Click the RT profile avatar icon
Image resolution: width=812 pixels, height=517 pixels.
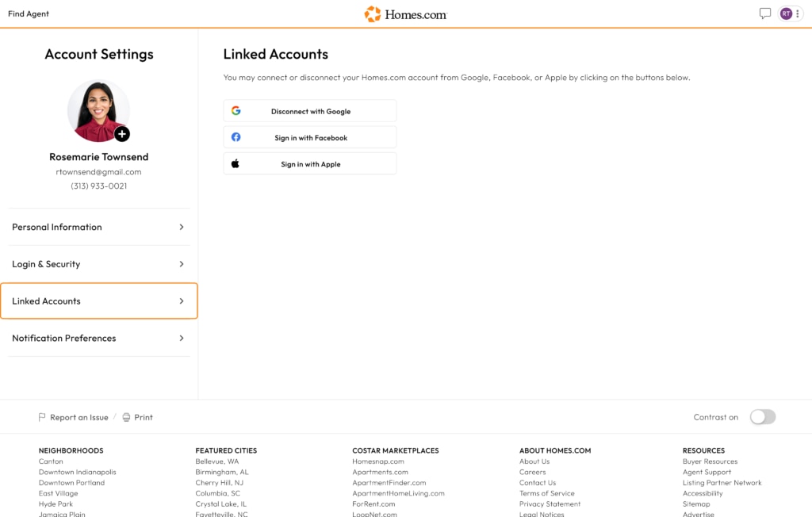tap(785, 13)
